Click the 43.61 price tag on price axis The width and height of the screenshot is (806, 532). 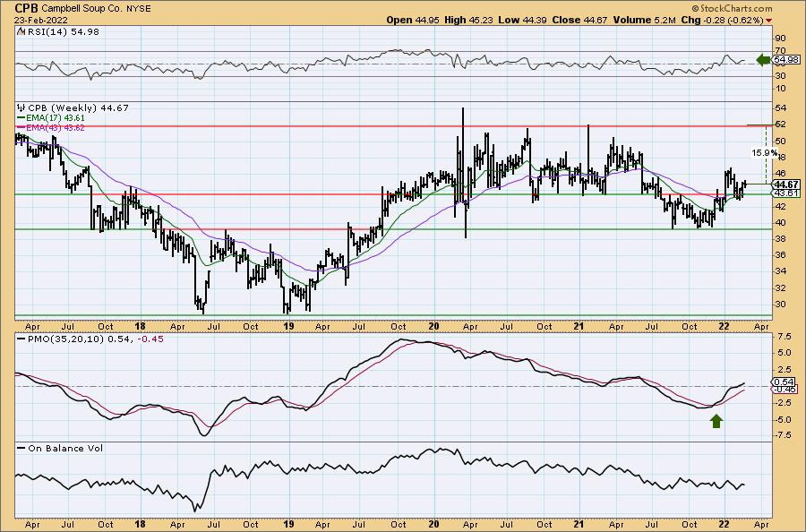coord(786,193)
